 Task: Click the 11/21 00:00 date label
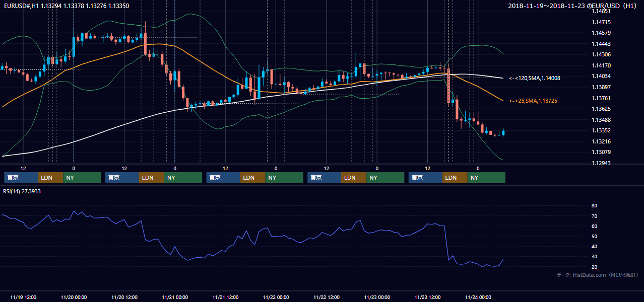coord(175,297)
